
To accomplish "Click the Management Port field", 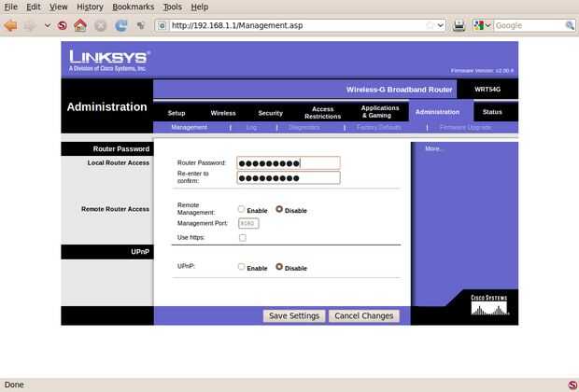I will [x=248, y=223].
